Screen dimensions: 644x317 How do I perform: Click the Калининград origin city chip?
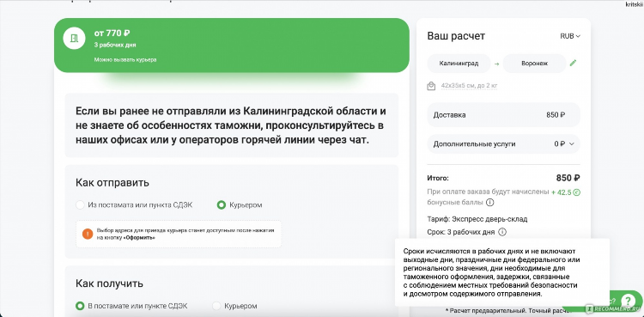pos(459,64)
